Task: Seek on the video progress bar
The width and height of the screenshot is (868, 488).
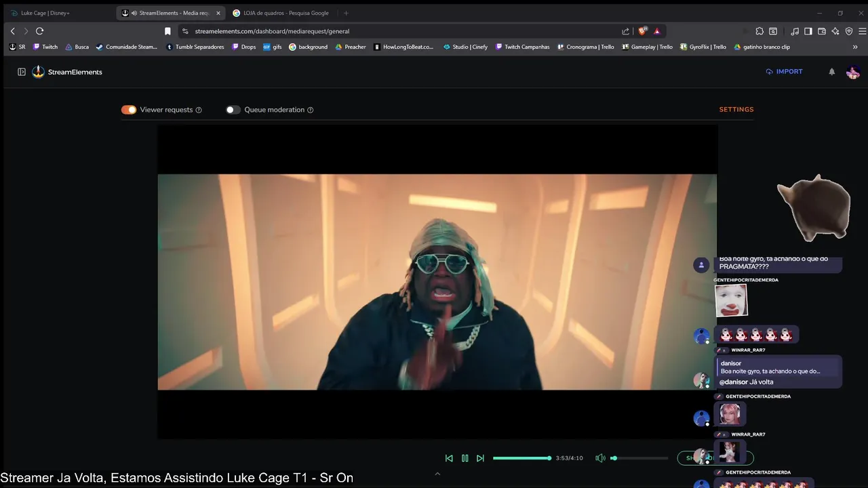Action: 522,458
